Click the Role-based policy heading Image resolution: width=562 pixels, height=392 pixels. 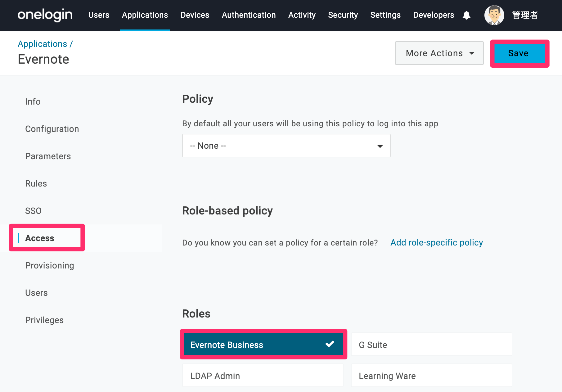[227, 210]
